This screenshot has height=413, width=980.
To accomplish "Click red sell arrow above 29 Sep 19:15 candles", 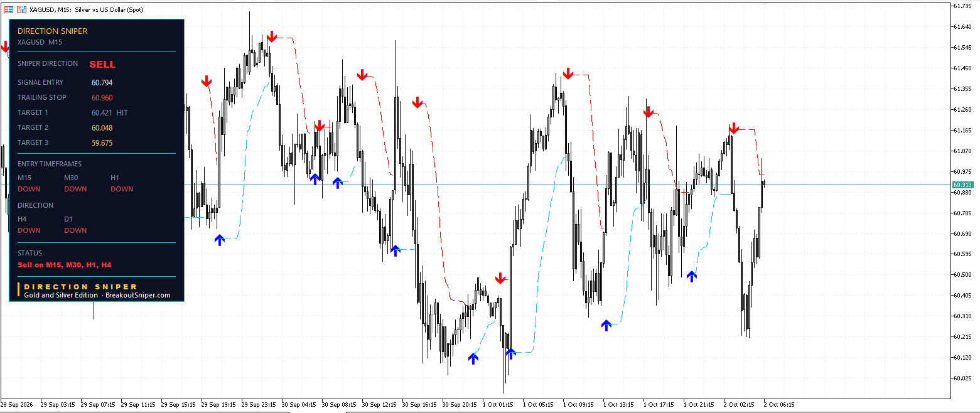I will coord(207,81).
